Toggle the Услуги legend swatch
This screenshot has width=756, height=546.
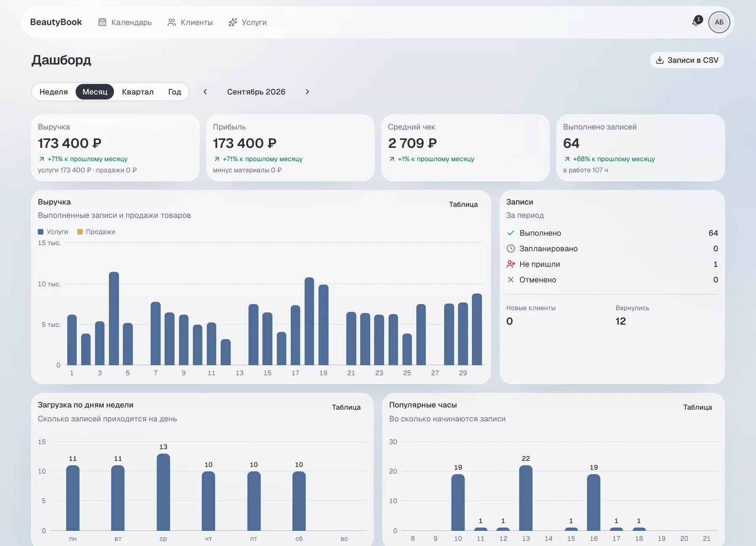click(x=41, y=232)
